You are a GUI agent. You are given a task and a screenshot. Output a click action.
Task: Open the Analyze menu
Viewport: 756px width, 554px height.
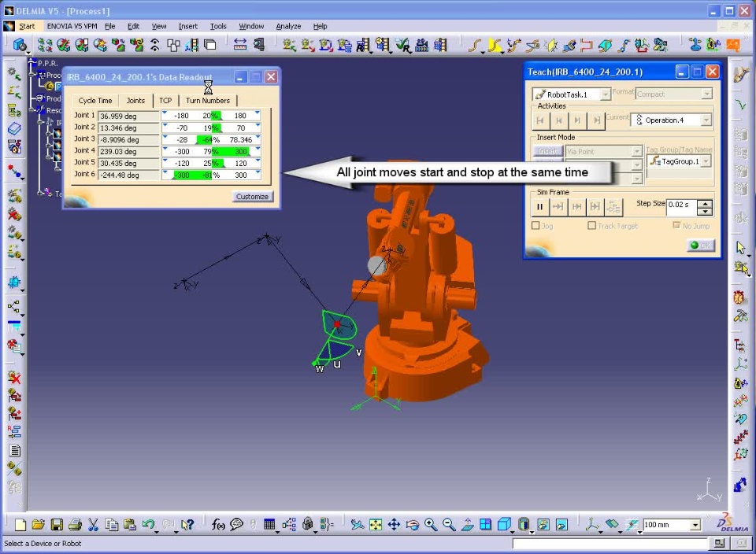(288, 26)
